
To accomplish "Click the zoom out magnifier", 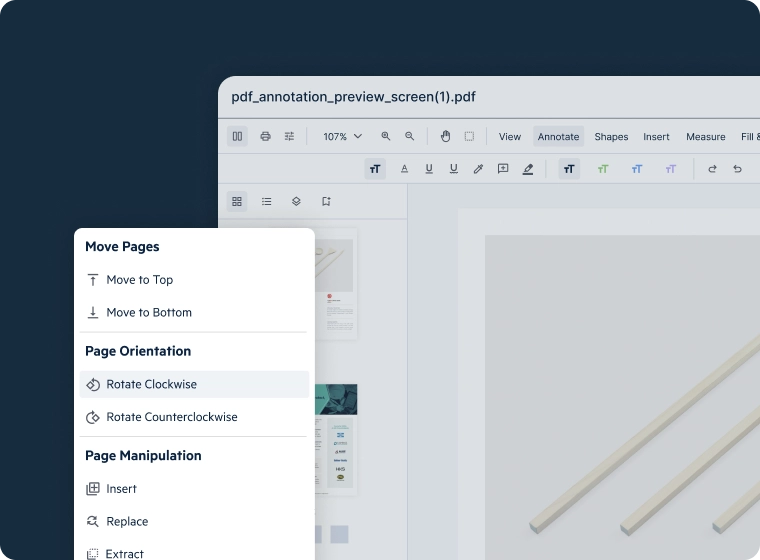I will [409, 136].
